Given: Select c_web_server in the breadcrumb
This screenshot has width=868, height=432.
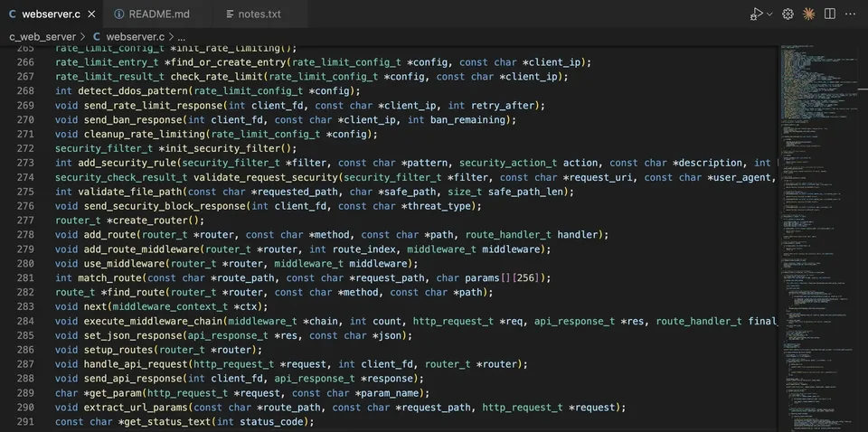Looking at the screenshot, I should tap(42, 37).
